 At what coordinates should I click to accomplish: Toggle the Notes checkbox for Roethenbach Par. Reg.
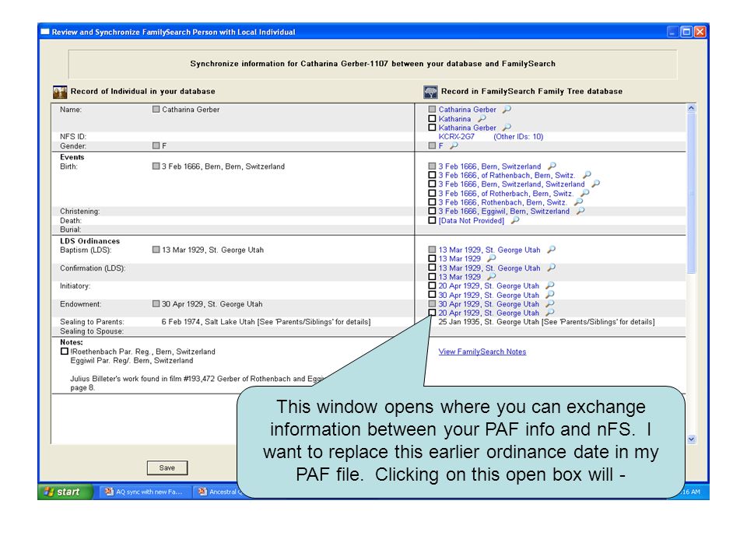pos(65,352)
